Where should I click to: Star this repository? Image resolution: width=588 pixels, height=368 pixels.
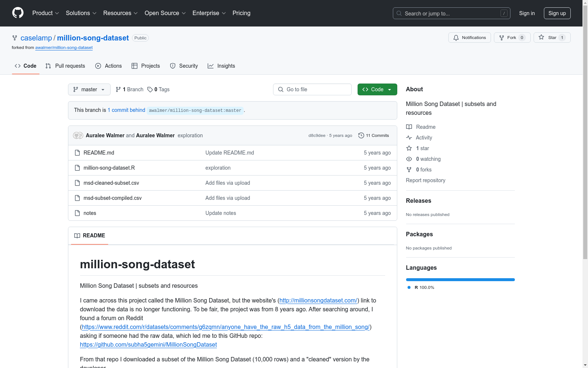(x=552, y=38)
